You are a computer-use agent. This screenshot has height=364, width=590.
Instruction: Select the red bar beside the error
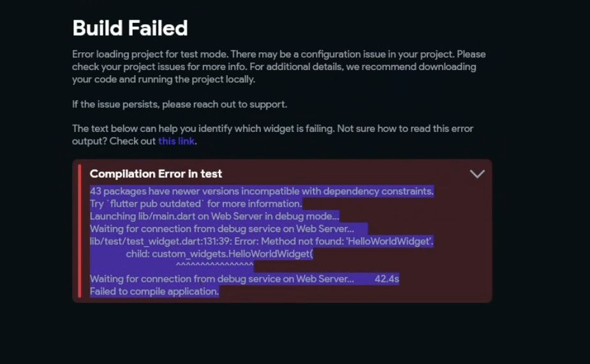point(79,231)
